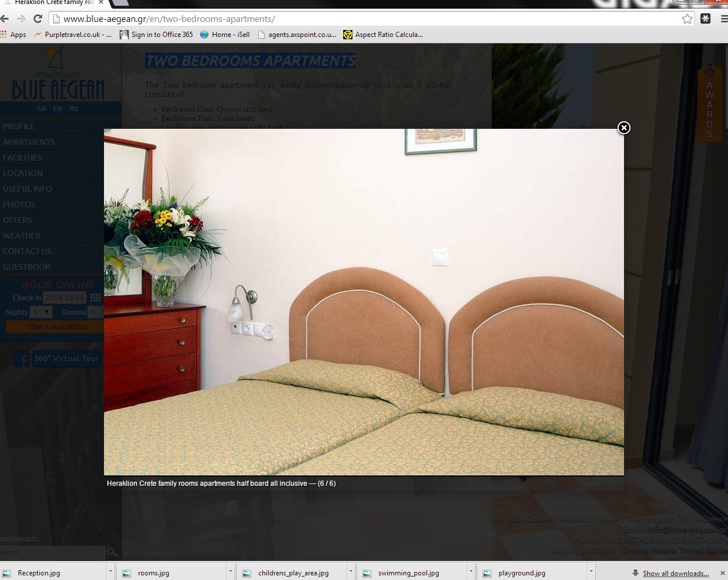The height and width of the screenshot is (580, 728).
Task: Click the search magnifier icon
Action: tap(112, 553)
